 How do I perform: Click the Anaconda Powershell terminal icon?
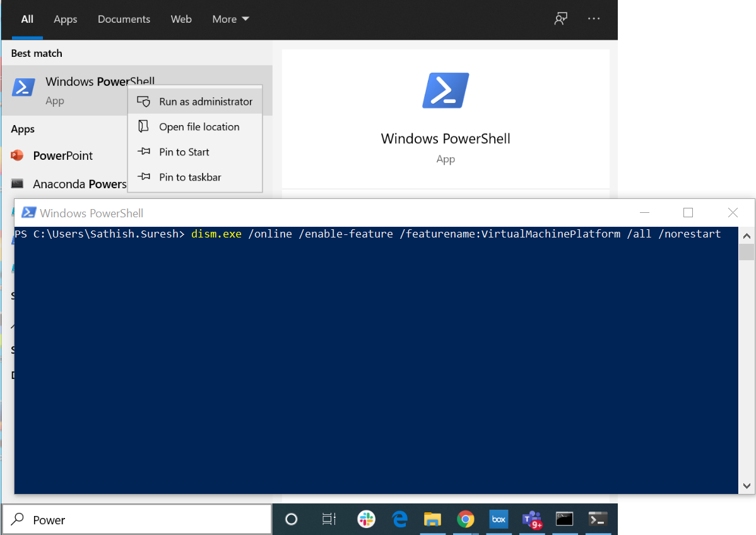coord(18,183)
